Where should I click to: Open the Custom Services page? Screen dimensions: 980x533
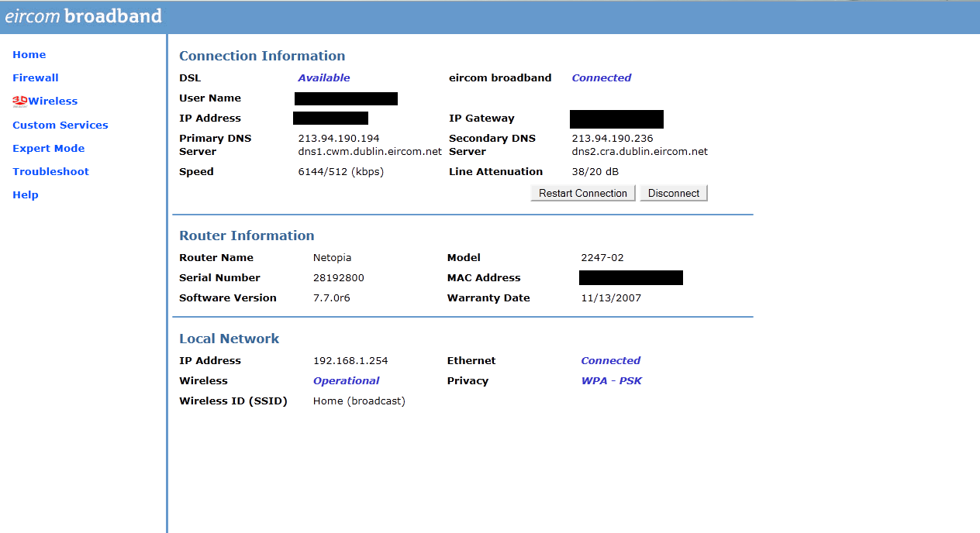click(x=60, y=125)
